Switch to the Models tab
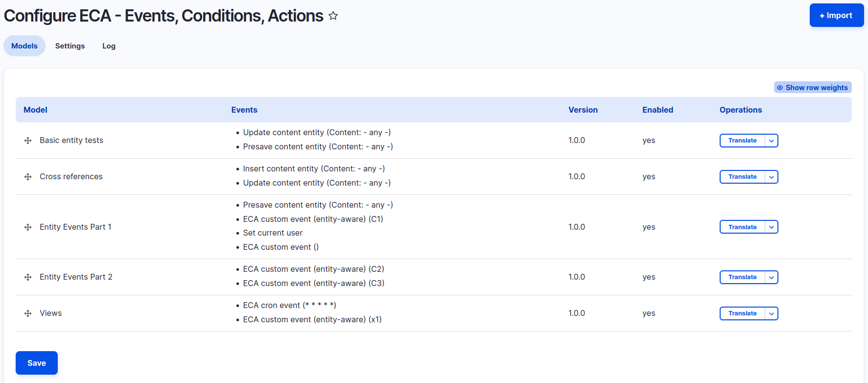868x383 pixels. (24, 46)
